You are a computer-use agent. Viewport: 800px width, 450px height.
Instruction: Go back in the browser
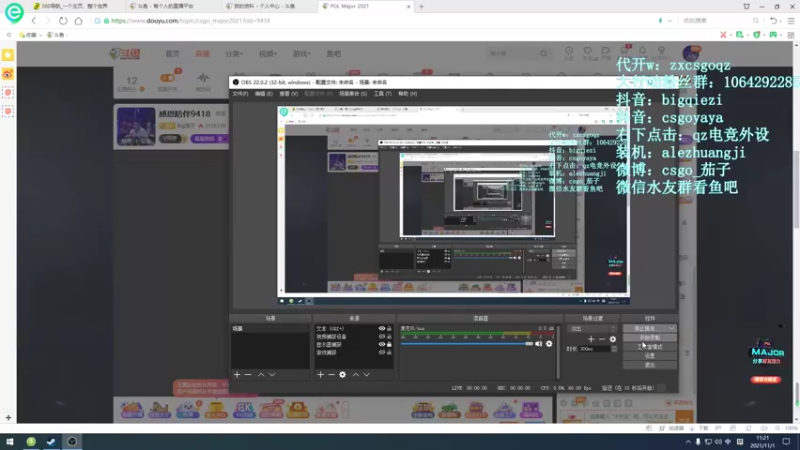coord(34,21)
